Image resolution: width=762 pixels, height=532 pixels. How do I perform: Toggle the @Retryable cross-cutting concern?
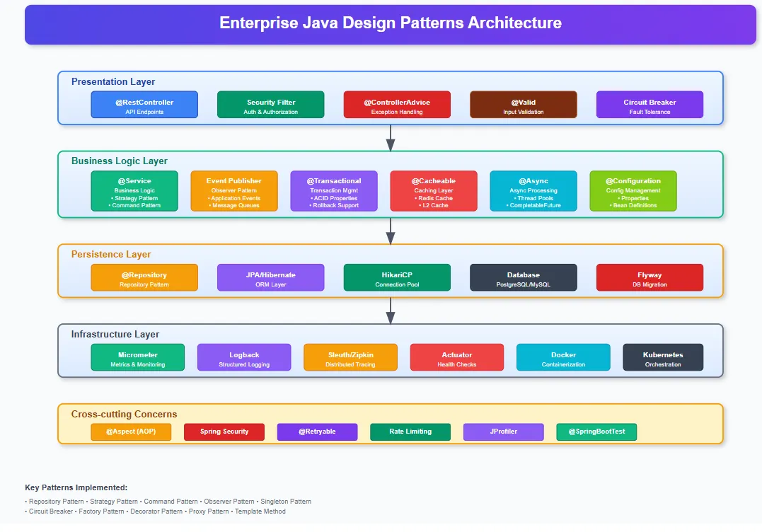pyautogui.click(x=317, y=432)
